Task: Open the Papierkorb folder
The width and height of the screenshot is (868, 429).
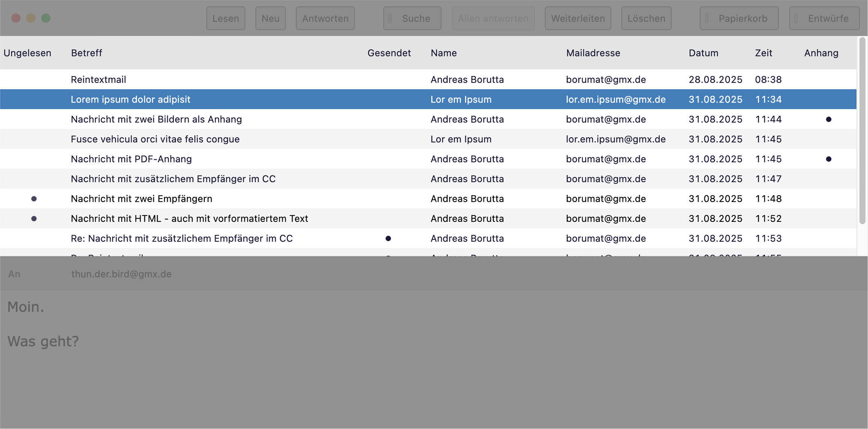Action: 739,18
